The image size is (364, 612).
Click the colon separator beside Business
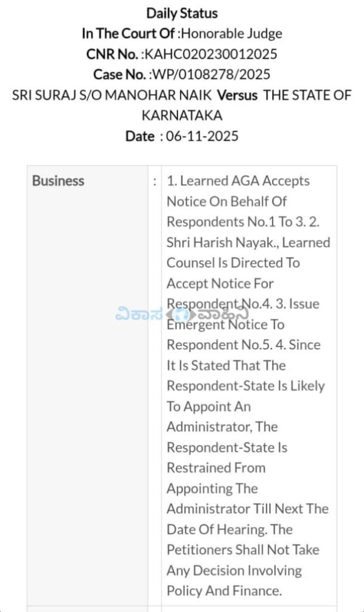[x=155, y=181]
